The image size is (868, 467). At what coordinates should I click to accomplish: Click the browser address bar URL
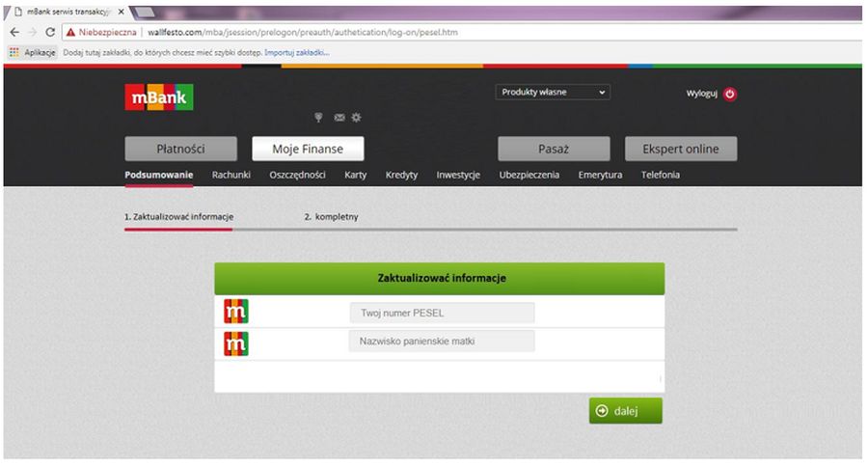tap(303, 32)
